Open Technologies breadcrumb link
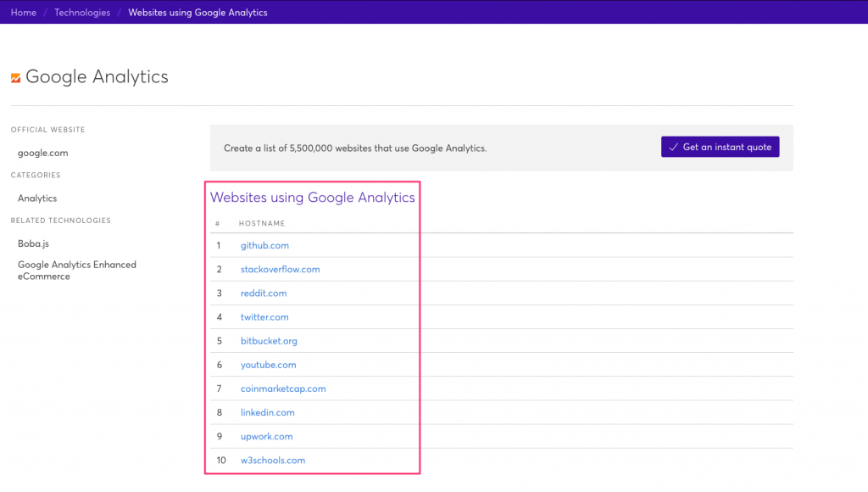 pos(82,12)
